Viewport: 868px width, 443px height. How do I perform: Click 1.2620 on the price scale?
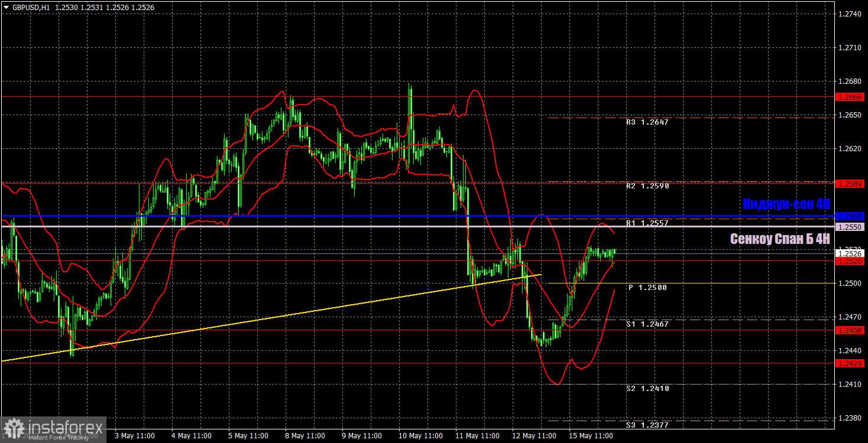(850, 148)
